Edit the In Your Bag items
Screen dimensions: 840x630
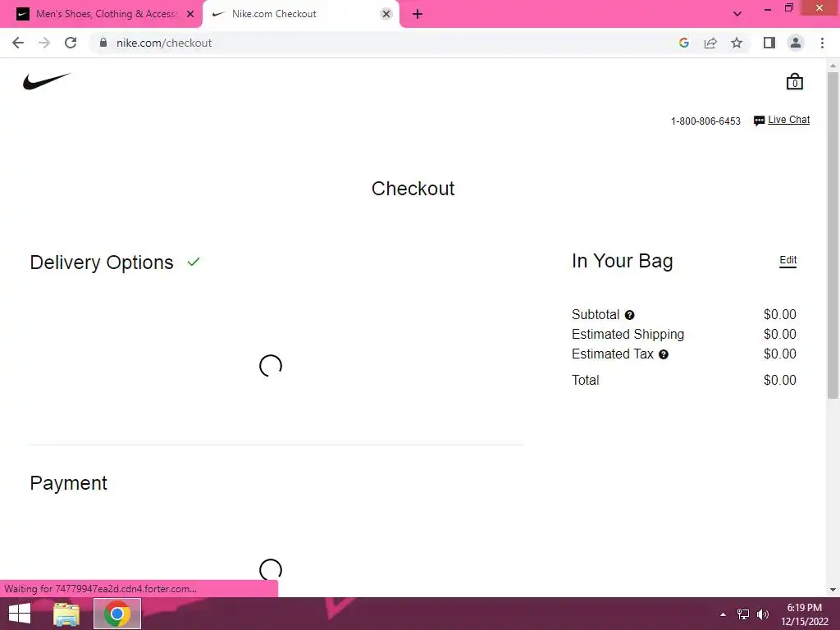(x=787, y=260)
